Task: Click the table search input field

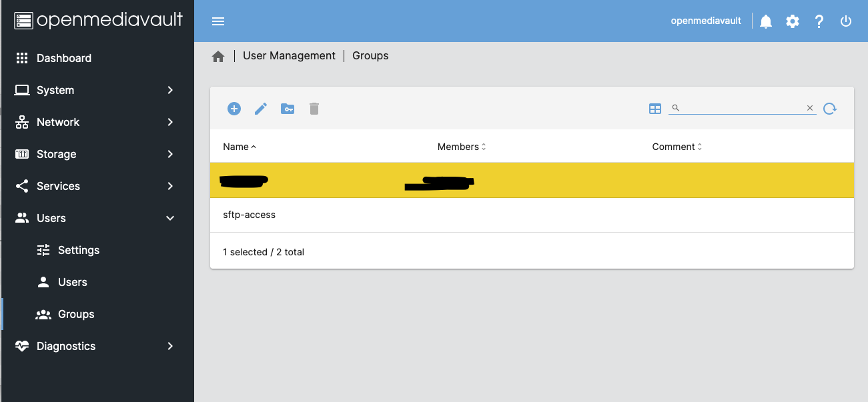Action: click(x=742, y=108)
